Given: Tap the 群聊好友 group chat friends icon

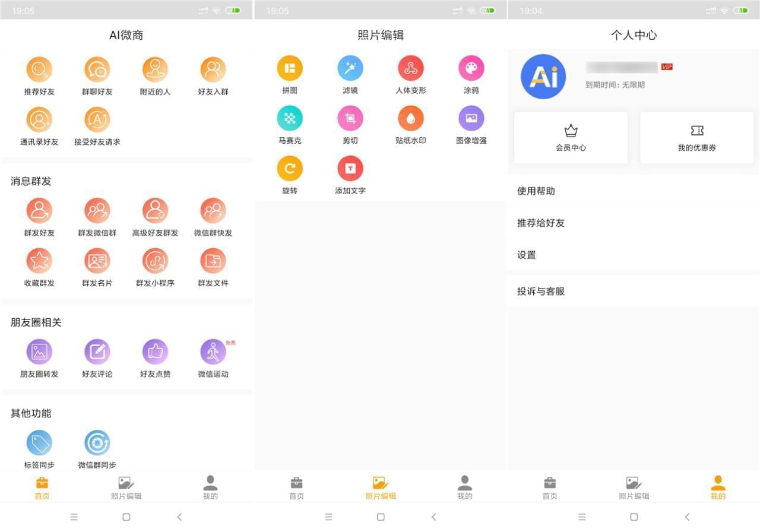Looking at the screenshot, I should click(x=97, y=69).
